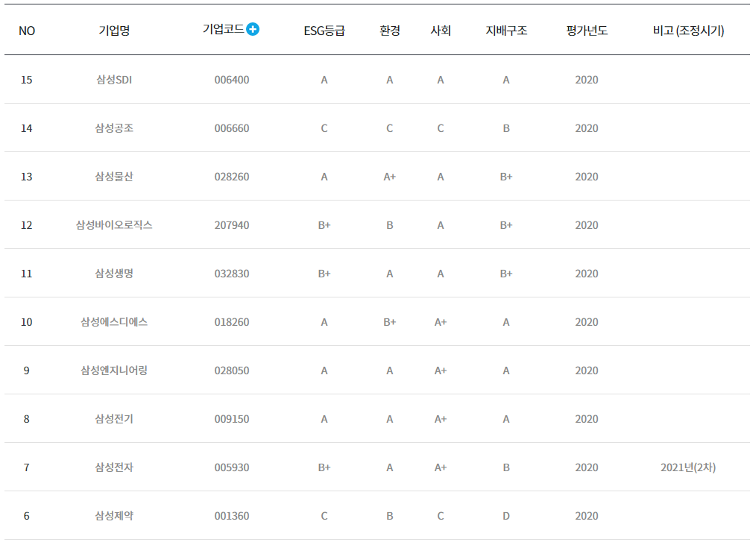Click row number 6
The image size is (756, 542).
27,516
